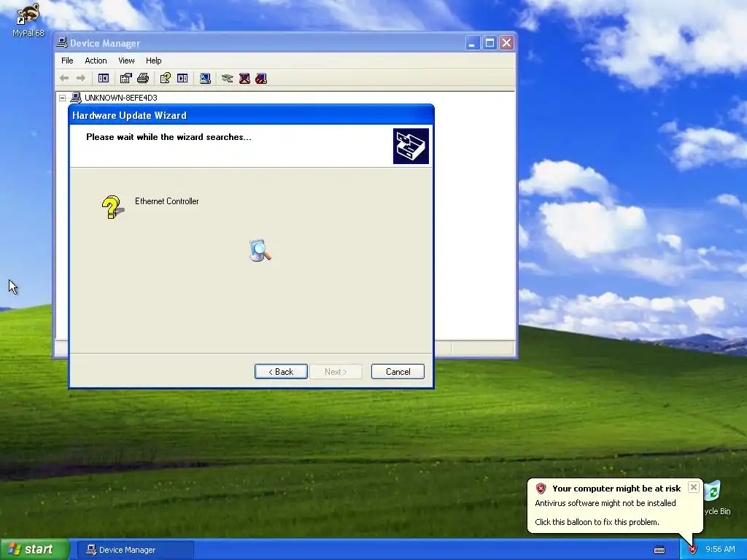
Task: Open the Help menu
Action: pyautogui.click(x=153, y=61)
